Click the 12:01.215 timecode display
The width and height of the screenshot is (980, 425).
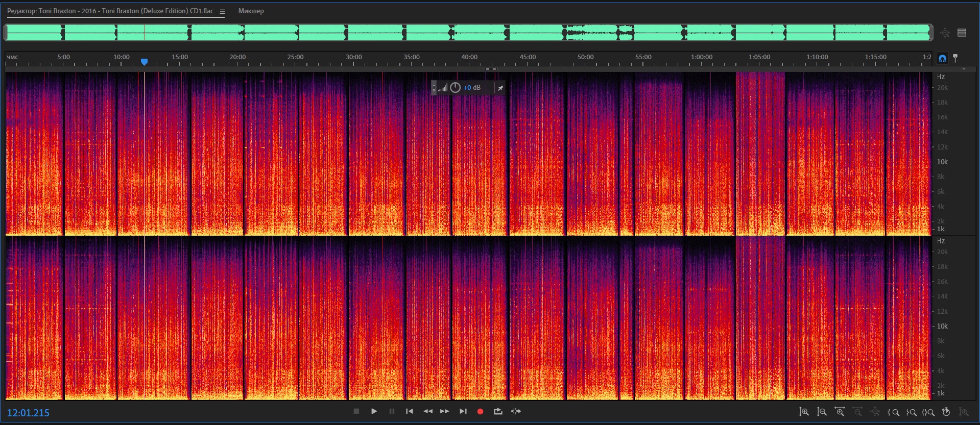tap(28, 413)
